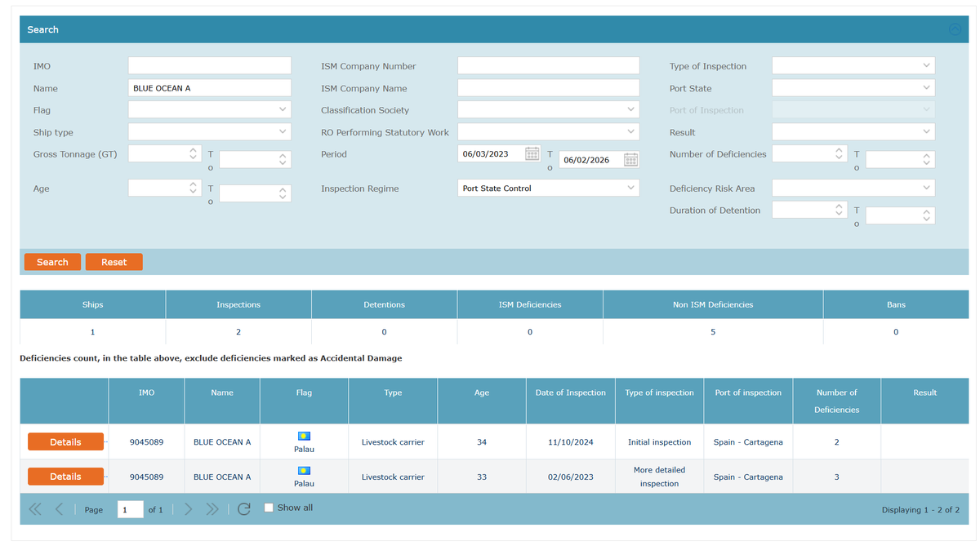
Task: Sort by the Flag column header
Action: [x=304, y=401]
